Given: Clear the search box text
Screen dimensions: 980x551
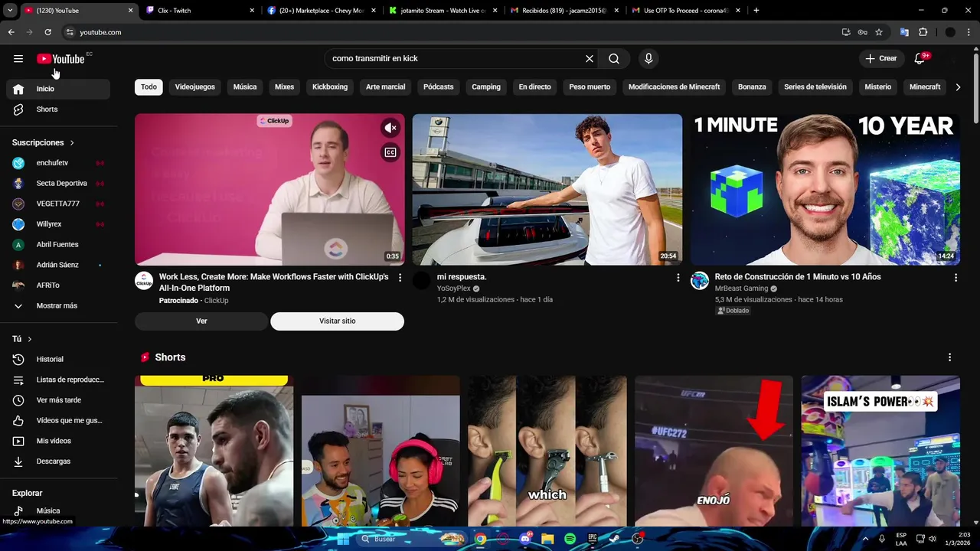Looking at the screenshot, I should pos(590,58).
